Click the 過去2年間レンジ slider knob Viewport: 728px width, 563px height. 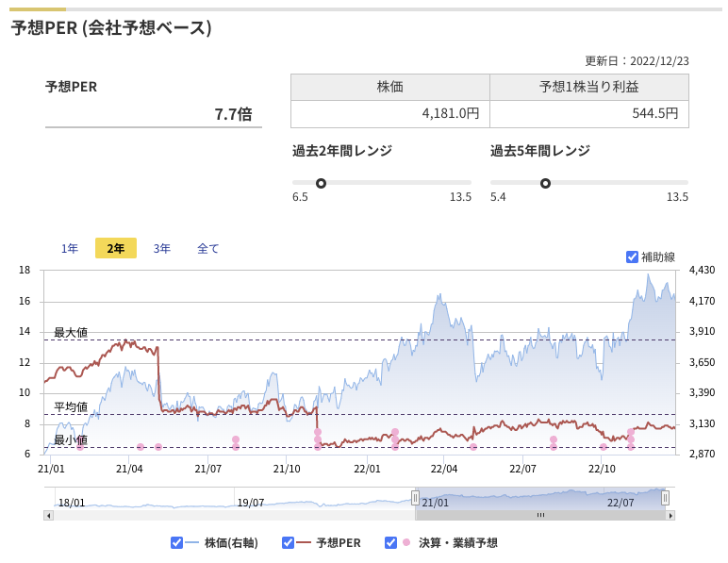click(321, 183)
